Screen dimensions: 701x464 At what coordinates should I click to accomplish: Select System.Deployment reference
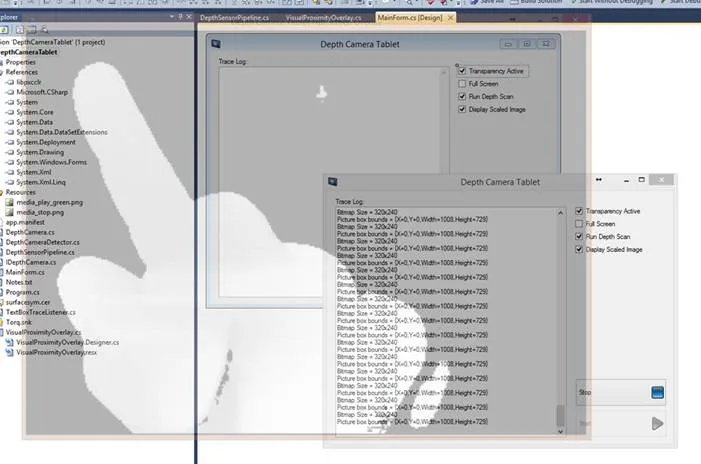pyautogui.click(x=46, y=142)
